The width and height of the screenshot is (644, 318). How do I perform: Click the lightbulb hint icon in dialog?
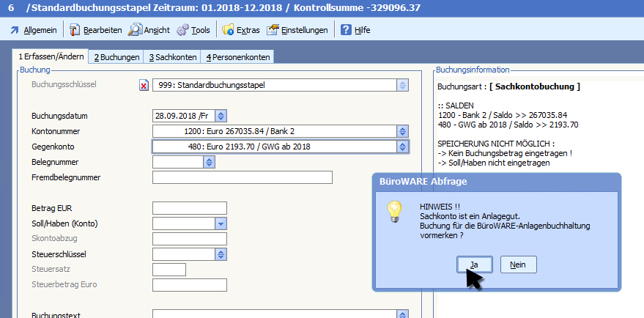coord(395,211)
